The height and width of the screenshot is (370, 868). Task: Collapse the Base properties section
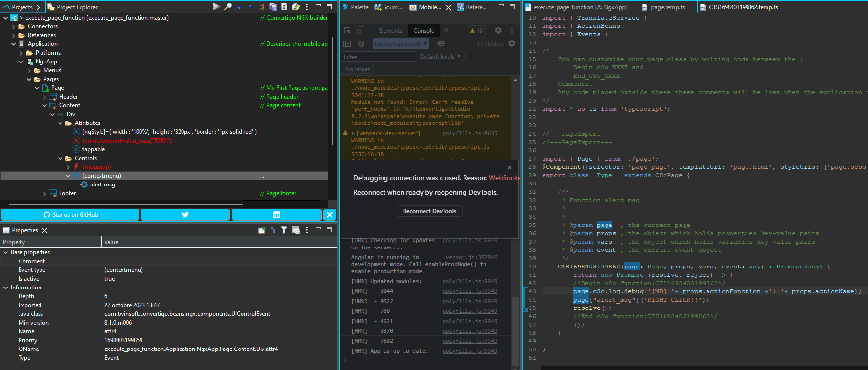click(x=6, y=252)
